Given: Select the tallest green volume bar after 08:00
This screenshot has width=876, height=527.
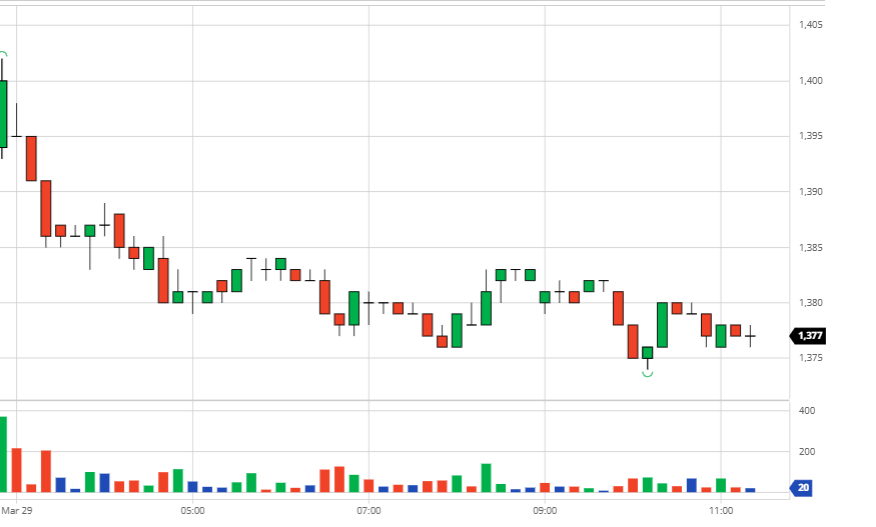Looking at the screenshot, I should click(486, 478).
